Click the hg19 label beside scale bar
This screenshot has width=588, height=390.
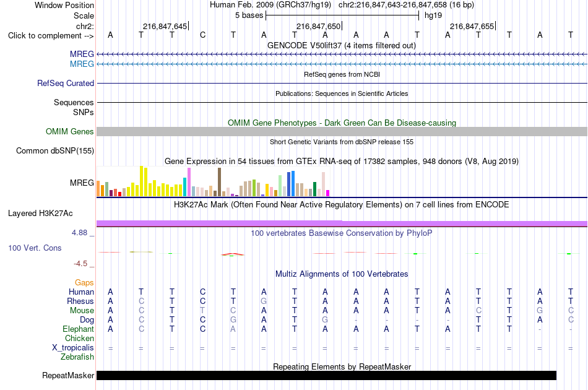[x=433, y=15]
